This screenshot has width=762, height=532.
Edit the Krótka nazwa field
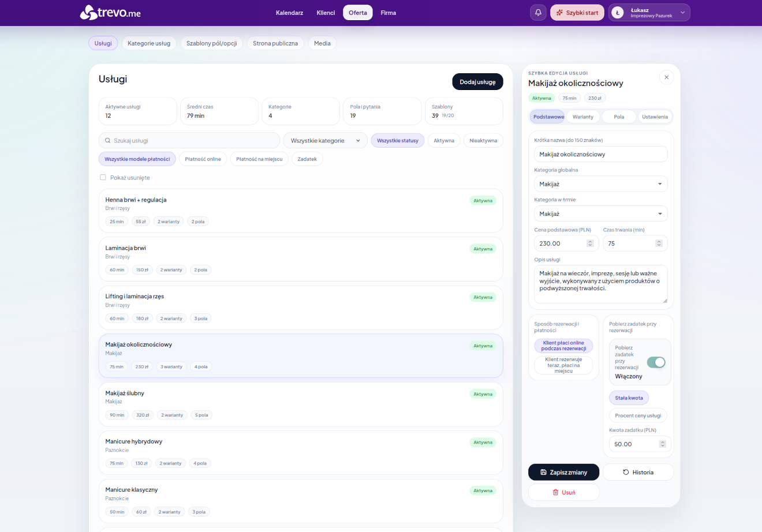point(601,154)
